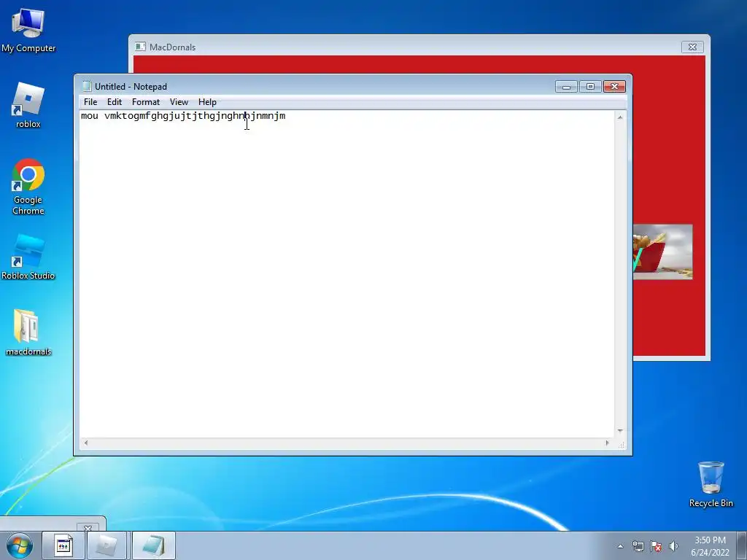Show hidden system tray icons
This screenshot has width=747, height=560.
pyautogui.click(x=620, y=546)
